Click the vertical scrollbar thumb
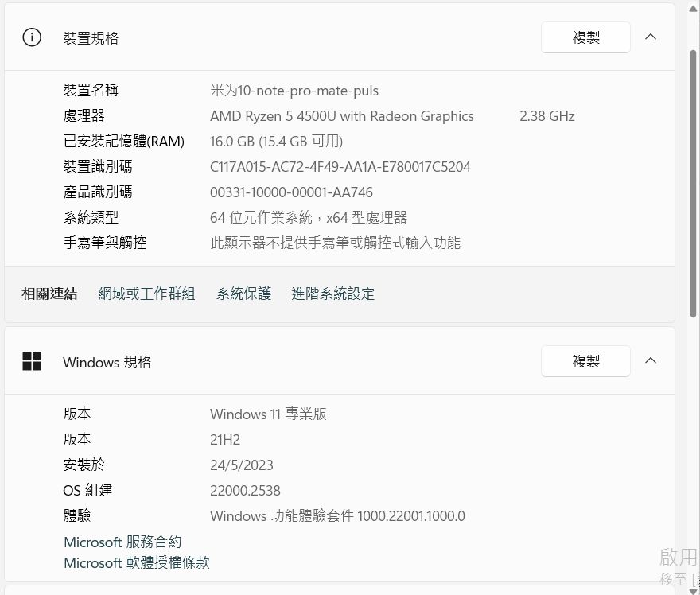Image resolution: width=700 pixels, height=595 pixels. click(x=694, y=183)
